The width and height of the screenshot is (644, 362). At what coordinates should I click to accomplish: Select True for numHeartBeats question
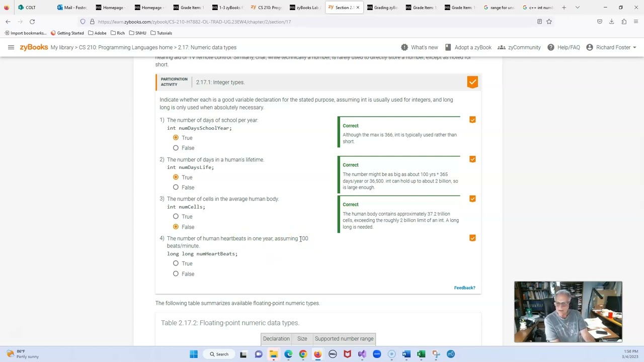pos(176,263)
